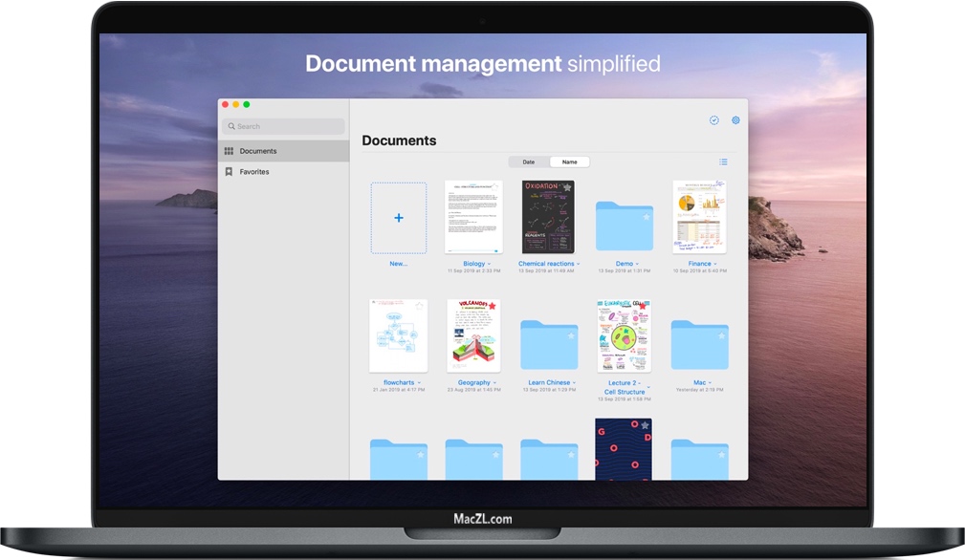
Task: Click the bookmark icon beside Favorites
Action: (229, 171)
